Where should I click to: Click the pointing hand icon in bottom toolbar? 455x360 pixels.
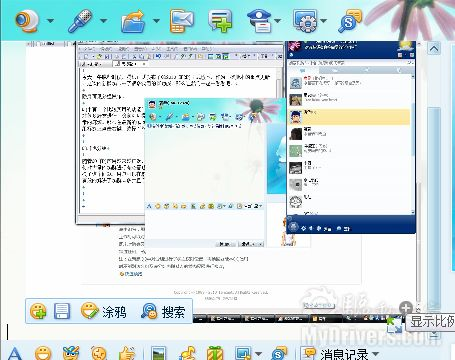click(x=127, y=353)
